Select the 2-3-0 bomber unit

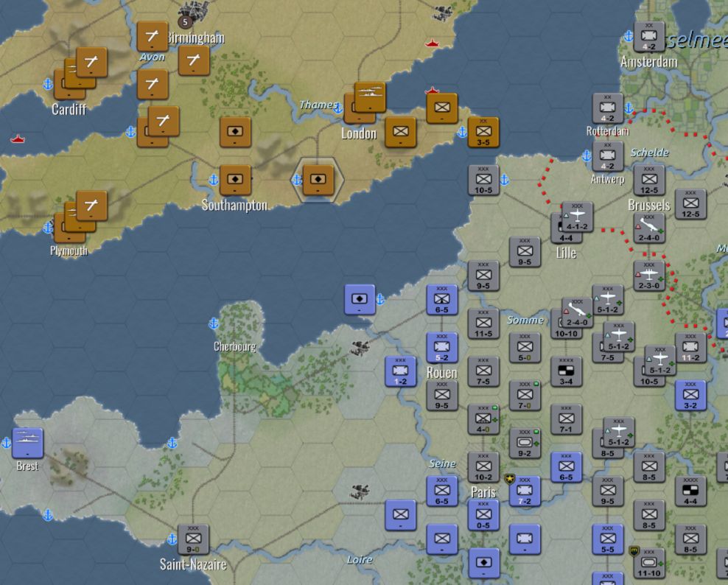point(649,277)
